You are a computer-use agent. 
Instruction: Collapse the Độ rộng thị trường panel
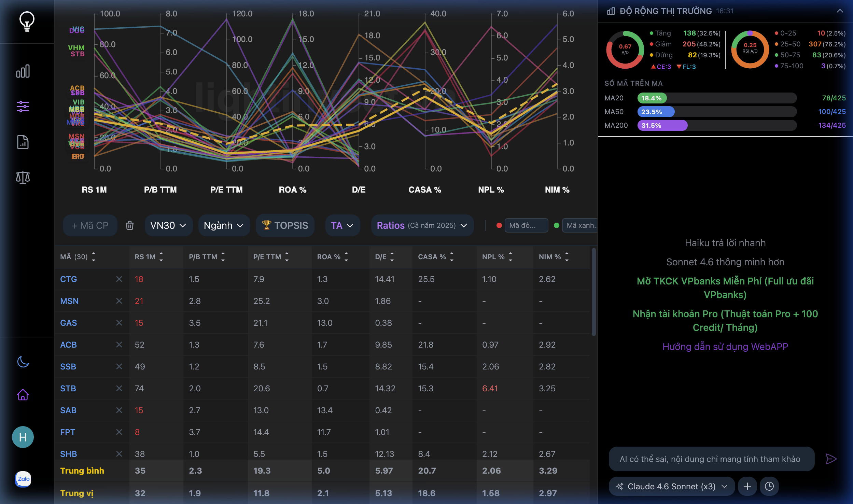(840, 11)
